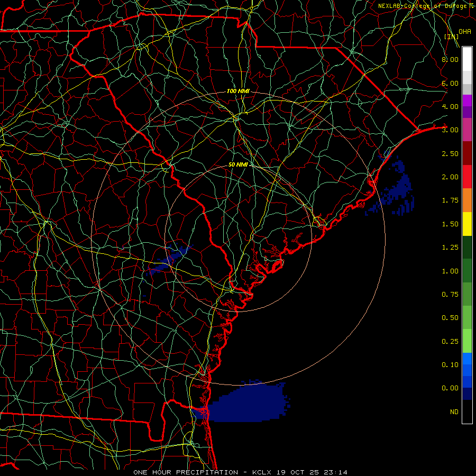Image resolution: width=476 pixels, height=476 pixels.
Task: Select the "0.50" scale label
Action: click(450, 318)
